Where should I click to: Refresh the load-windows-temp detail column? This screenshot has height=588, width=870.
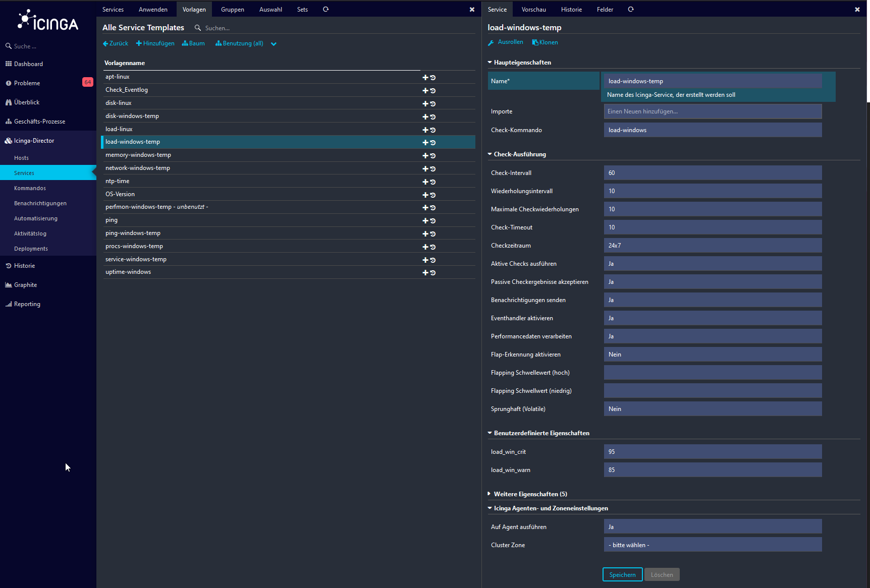[631, 9]
